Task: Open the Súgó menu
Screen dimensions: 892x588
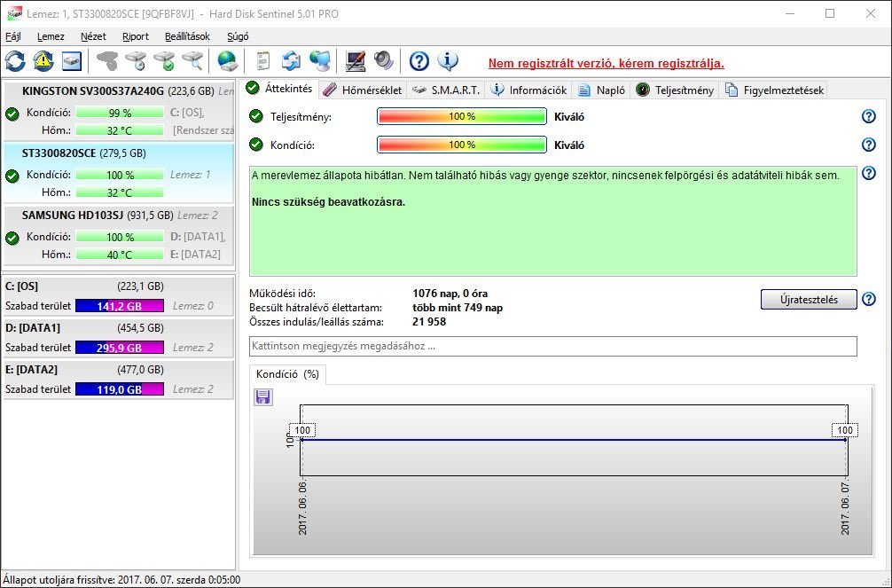Action: pos(238,36)
